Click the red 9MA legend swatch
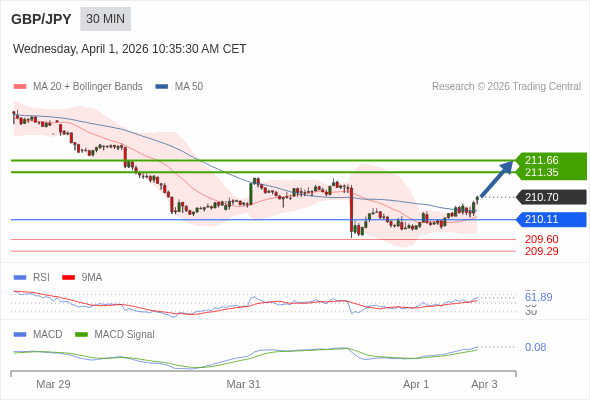590x400 pixels. click(68, 278)
